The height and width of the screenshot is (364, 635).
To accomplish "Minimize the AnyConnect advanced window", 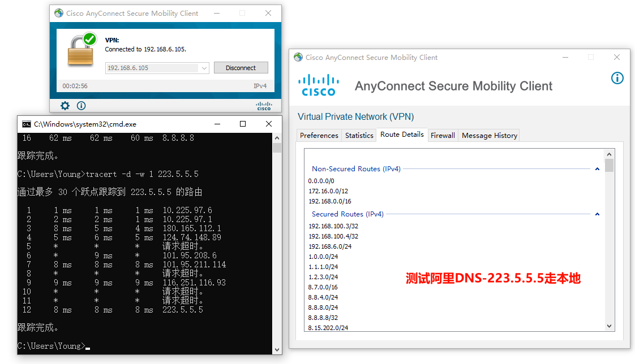I will point(565,57).
